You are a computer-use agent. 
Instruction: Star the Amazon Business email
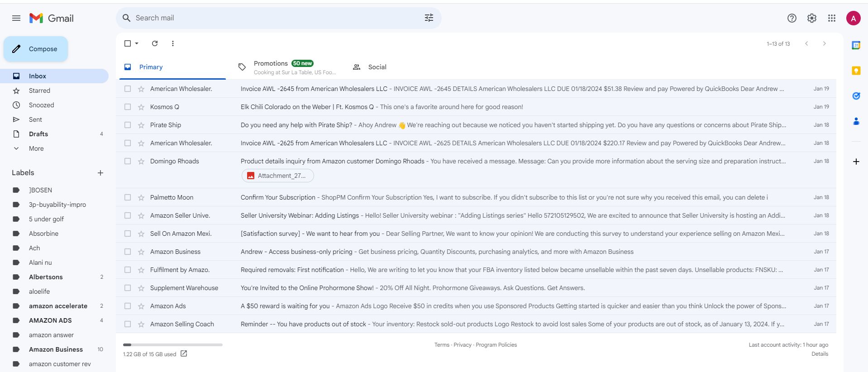(x=141, y=252)
